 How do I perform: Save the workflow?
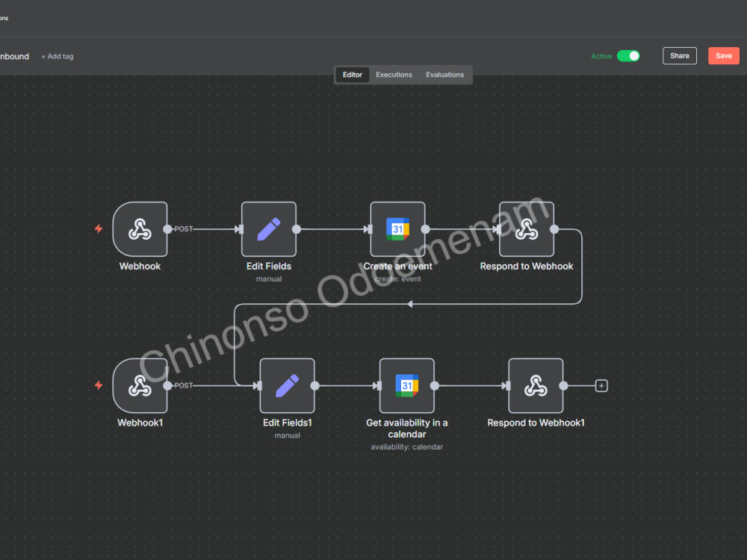724,56
